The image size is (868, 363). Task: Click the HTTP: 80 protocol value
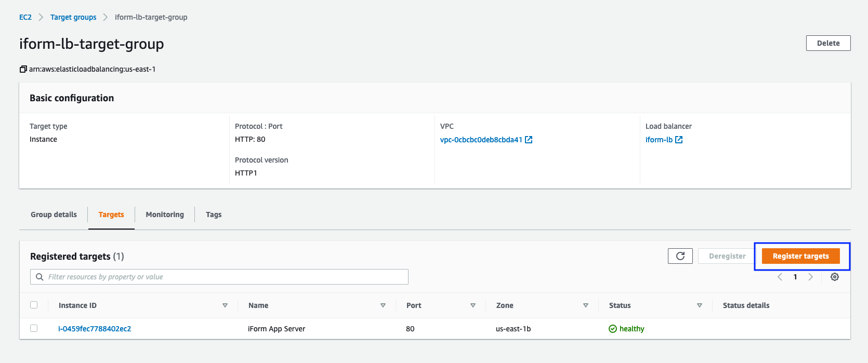point(250,139)
